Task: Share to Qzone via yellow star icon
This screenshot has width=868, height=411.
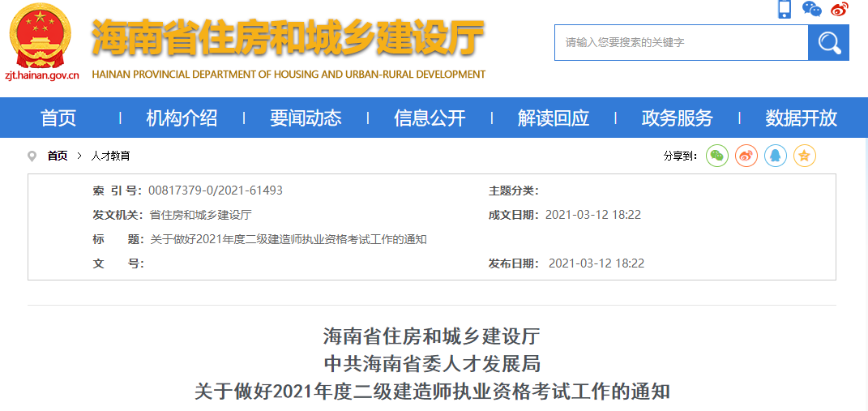Action: point(805,156)
